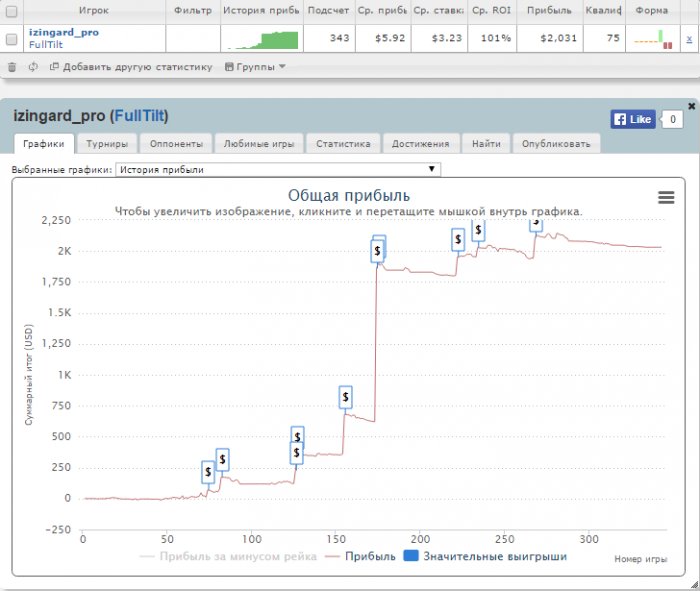Switch to the Турниры tab
The width and height of the screenshot is (700, 591).
click(x=107, y=144)
